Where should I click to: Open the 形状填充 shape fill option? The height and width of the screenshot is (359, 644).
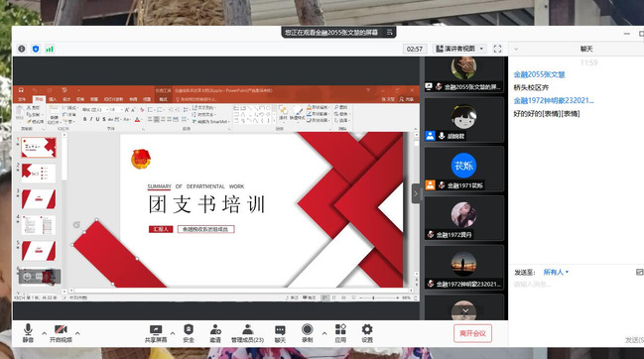318,107
